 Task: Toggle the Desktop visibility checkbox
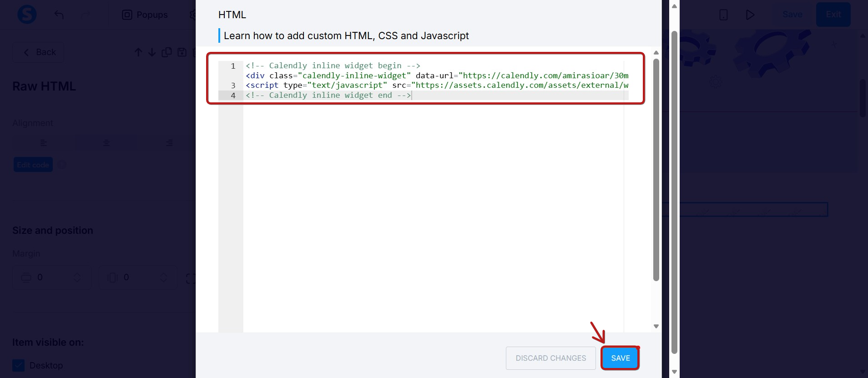[x=19, y=365]
